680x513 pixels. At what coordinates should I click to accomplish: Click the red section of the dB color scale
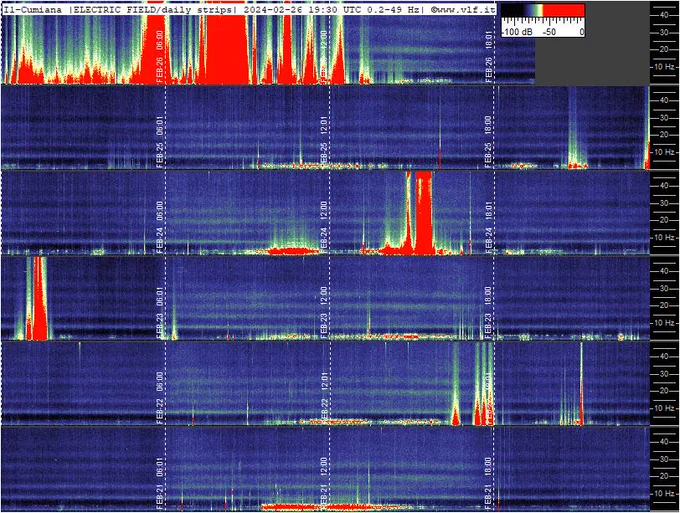tap(564, 10)
